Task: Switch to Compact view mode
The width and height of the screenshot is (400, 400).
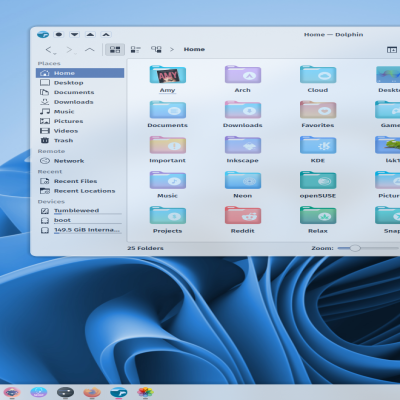Action: click(135, 50)
